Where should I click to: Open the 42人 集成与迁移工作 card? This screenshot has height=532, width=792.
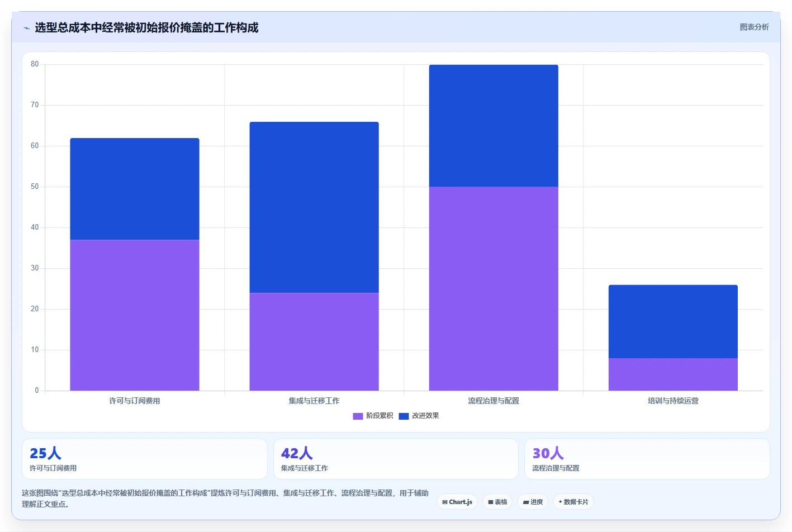396,459
